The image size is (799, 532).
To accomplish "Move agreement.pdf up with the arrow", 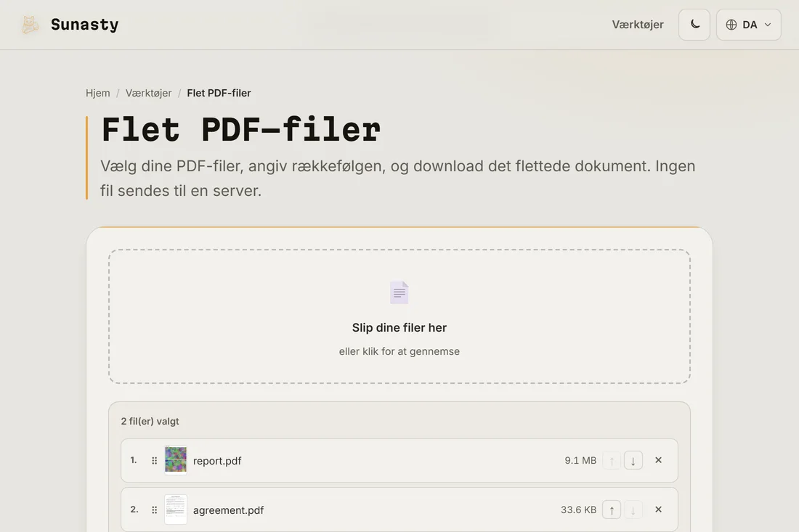I will (612, 510).
